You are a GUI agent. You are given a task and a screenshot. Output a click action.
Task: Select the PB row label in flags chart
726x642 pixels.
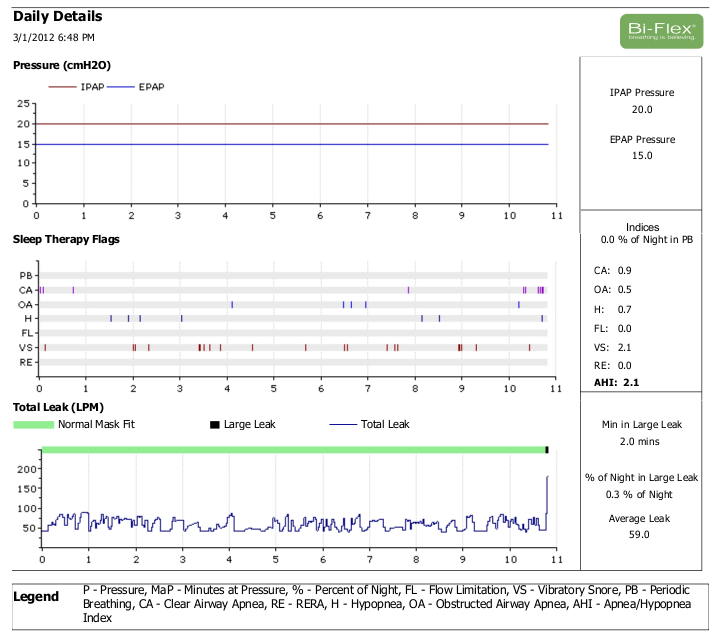click(26, 275)
